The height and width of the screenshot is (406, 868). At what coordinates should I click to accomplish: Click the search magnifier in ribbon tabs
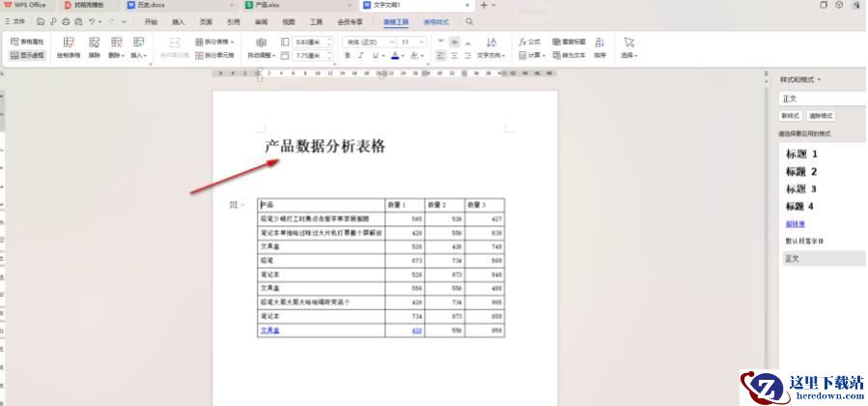[469, 21]
